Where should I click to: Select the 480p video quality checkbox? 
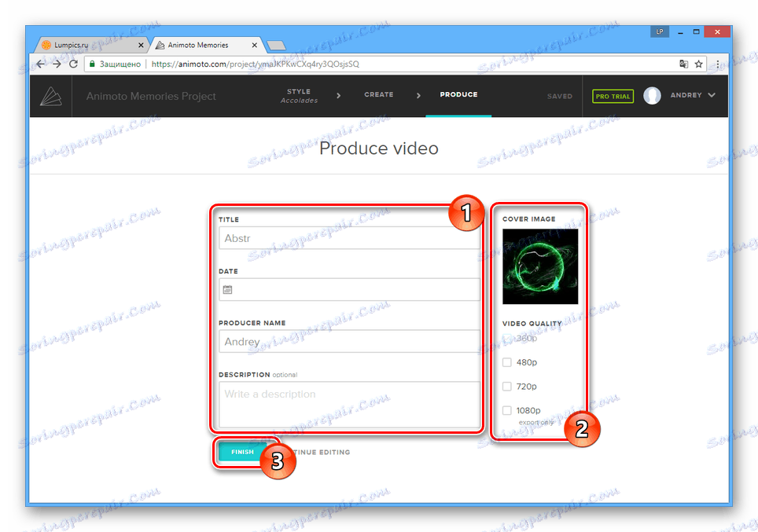[x=507, y=362]
